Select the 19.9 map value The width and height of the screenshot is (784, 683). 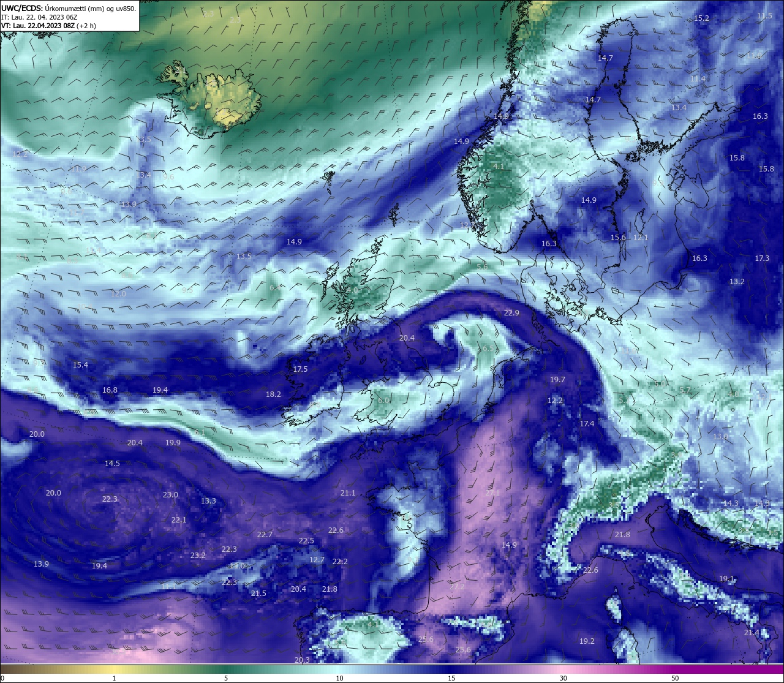[173, 442]
